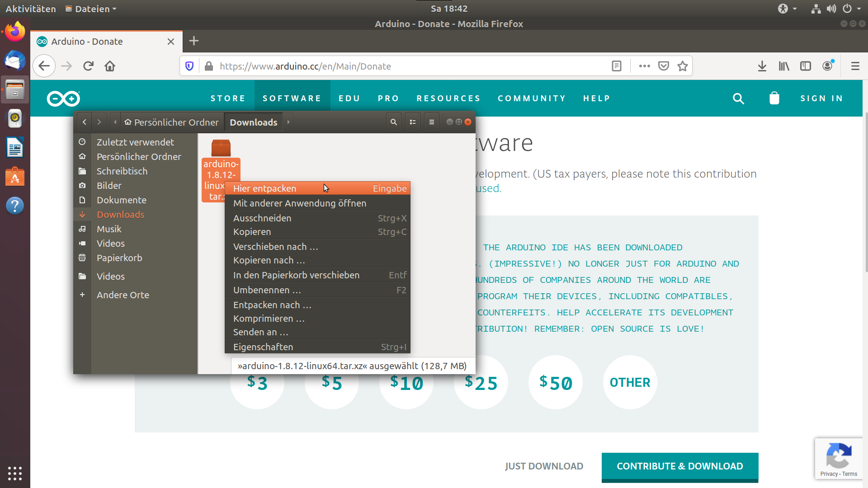868x488 pixels.
Task: Open system power menu dropdown
Action: 852,9
